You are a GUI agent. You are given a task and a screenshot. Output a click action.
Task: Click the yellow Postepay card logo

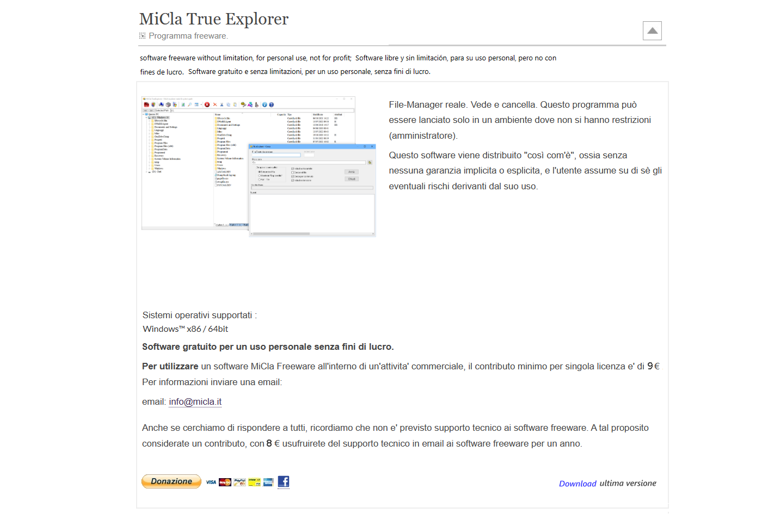point(254,482)
